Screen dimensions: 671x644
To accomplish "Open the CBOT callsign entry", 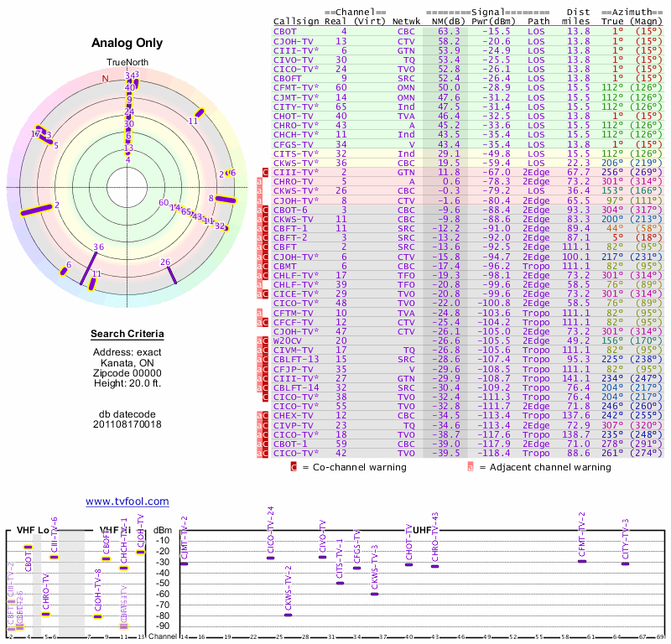I will click(x=284, y=31).
